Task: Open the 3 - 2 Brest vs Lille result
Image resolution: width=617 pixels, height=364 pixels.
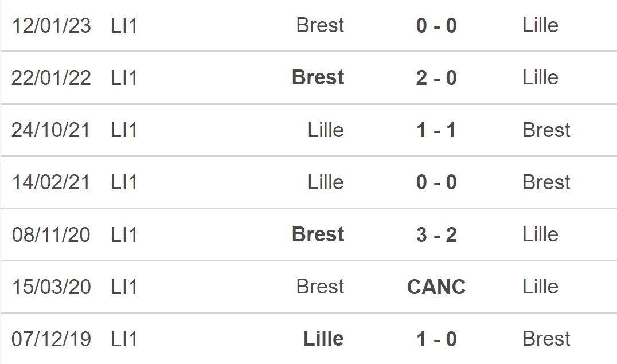Action: pos(436,234)
